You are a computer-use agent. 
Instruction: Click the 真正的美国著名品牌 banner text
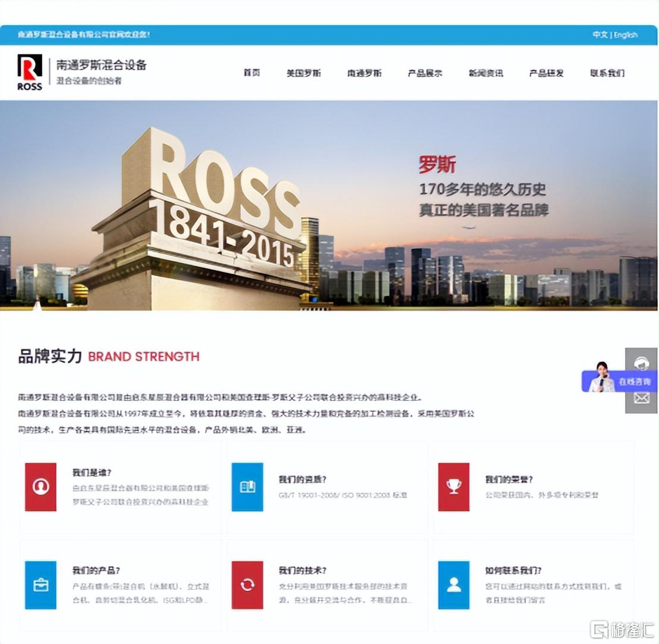[484, 210]
